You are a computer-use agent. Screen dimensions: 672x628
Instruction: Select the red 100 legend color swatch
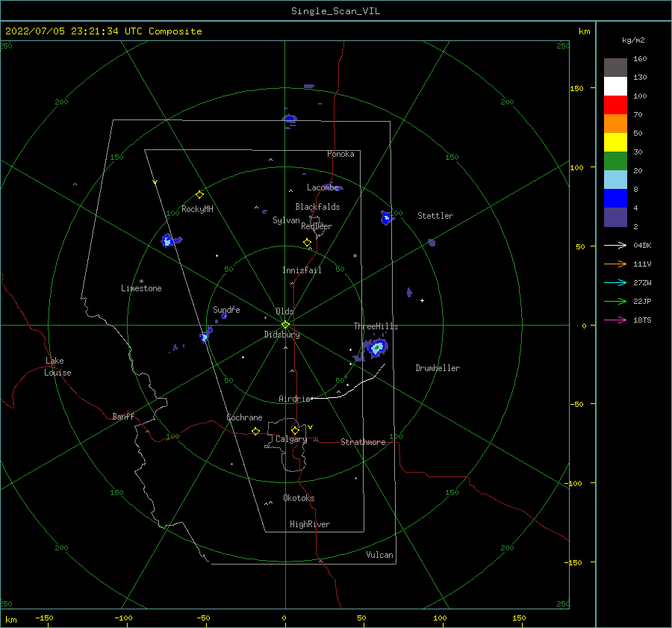[615, 105]
